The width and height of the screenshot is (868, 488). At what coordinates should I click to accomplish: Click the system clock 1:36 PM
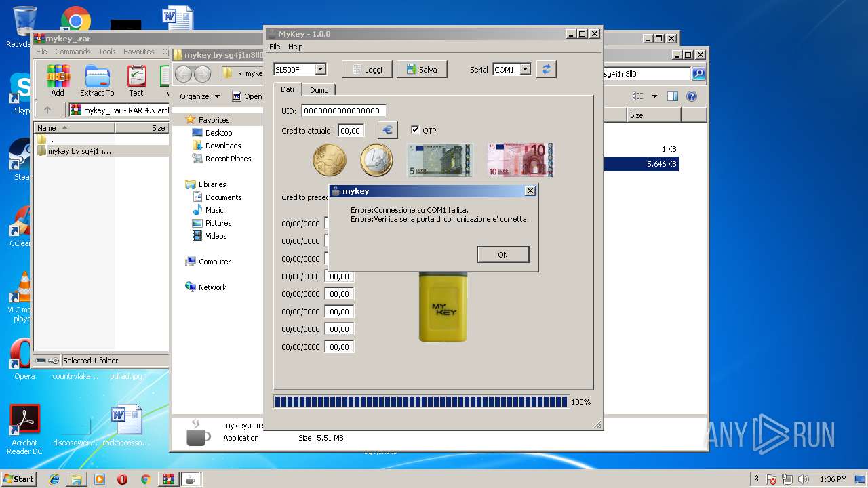(x=833, y=479)
